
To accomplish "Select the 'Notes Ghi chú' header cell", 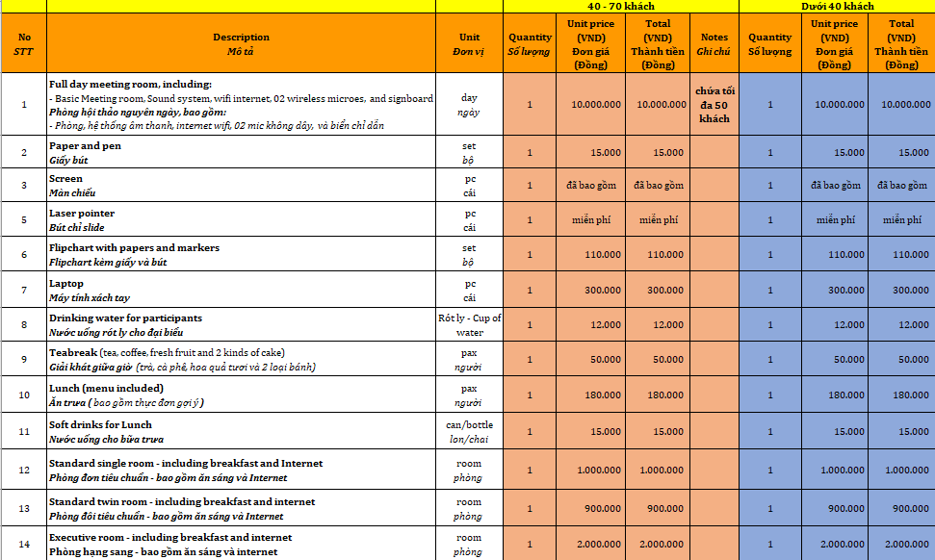I will [714, 43].
